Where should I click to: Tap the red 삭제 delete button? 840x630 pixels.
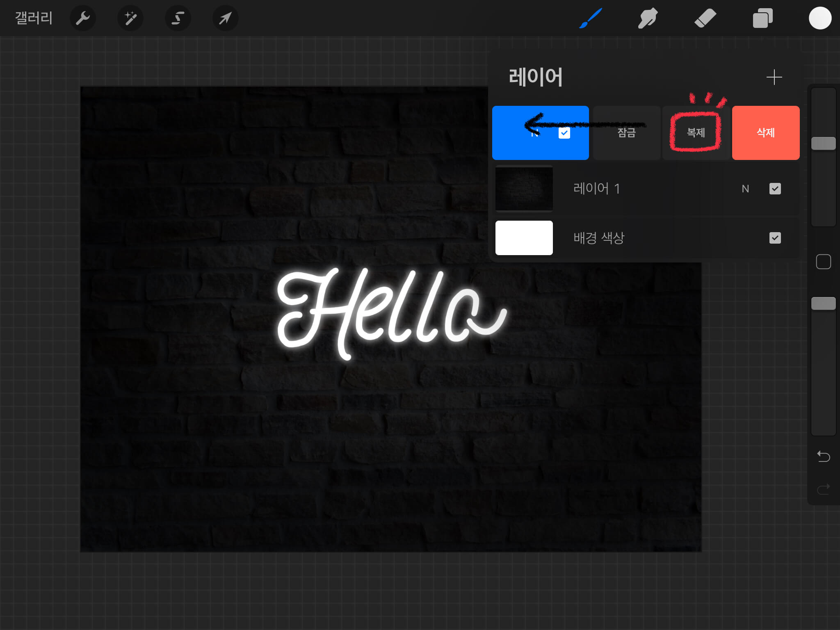(x=765, y=132)
